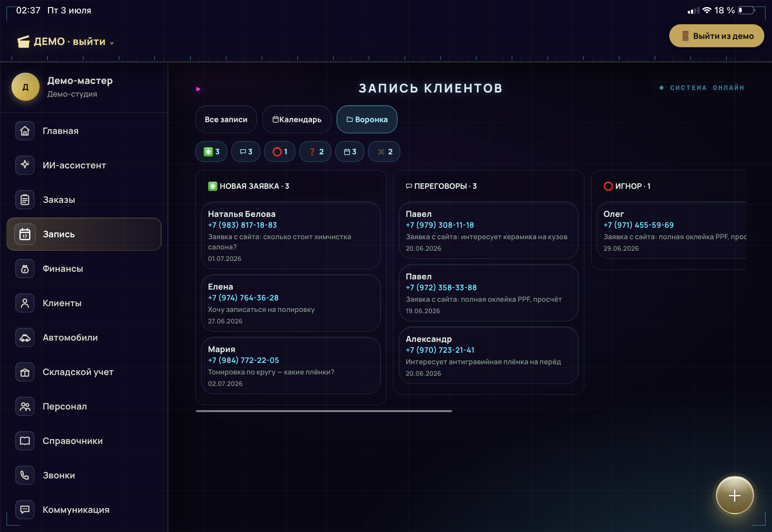Call Наталья Белова phone number link
The image size is (772, 532).
click(x=242, y=225)
